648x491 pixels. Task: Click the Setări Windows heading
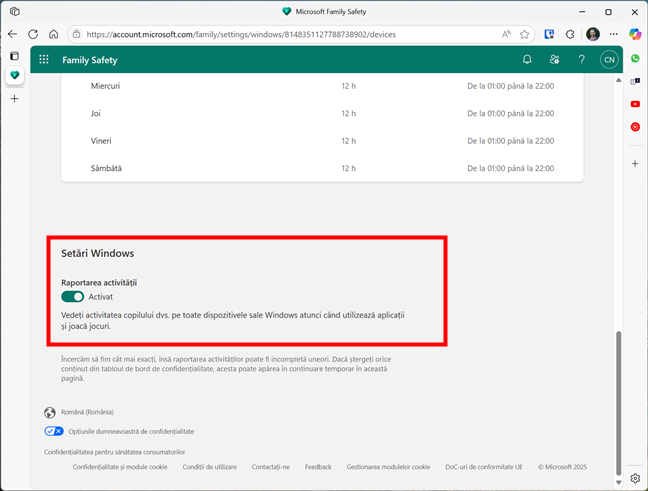click(x=98, y=253)
